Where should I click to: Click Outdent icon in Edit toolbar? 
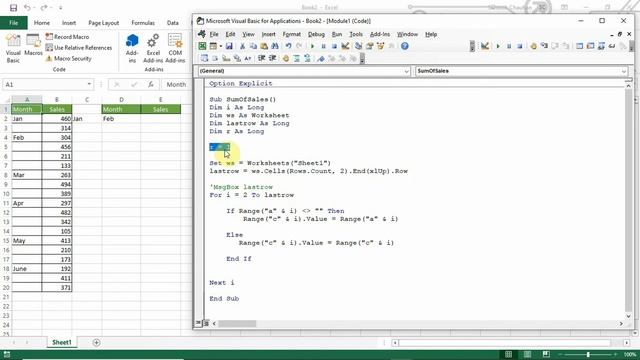(272, 58)
